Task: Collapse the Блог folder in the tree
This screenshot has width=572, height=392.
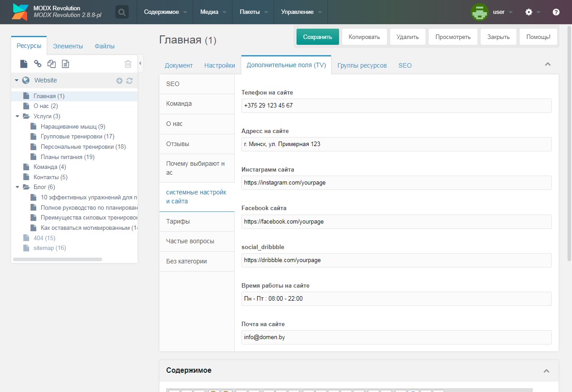Action: pos(17,187)
